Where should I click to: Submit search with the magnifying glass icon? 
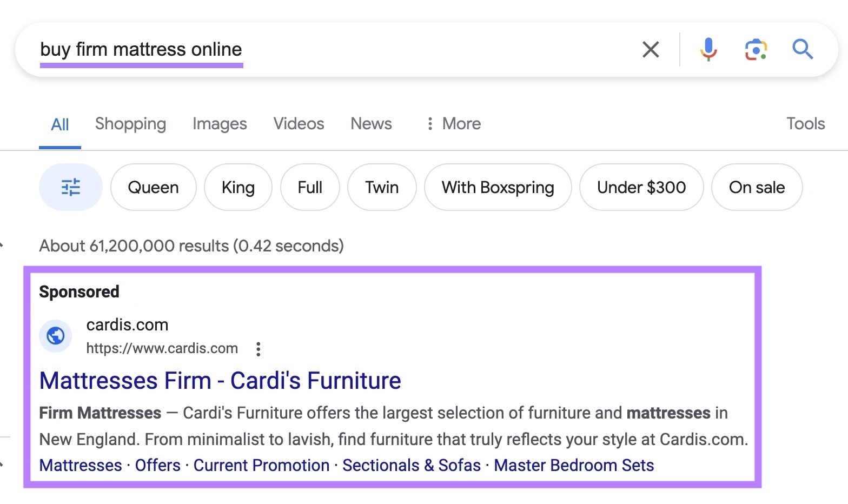(803, 49)
